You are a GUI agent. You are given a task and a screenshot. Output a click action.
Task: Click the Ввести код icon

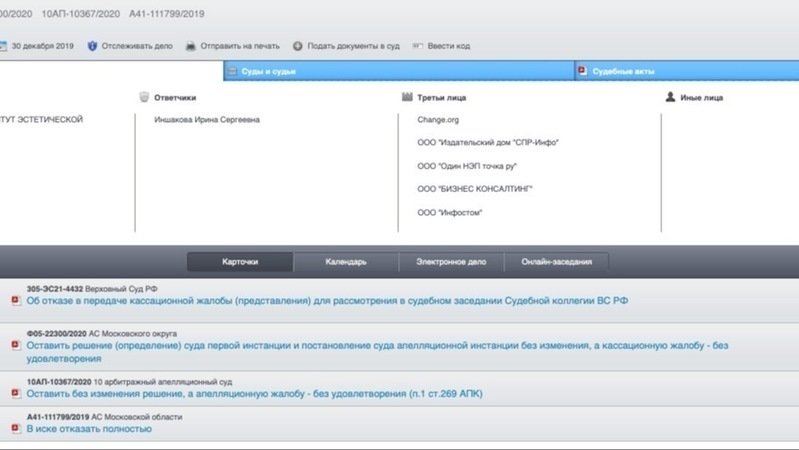[x=418, y=46]
